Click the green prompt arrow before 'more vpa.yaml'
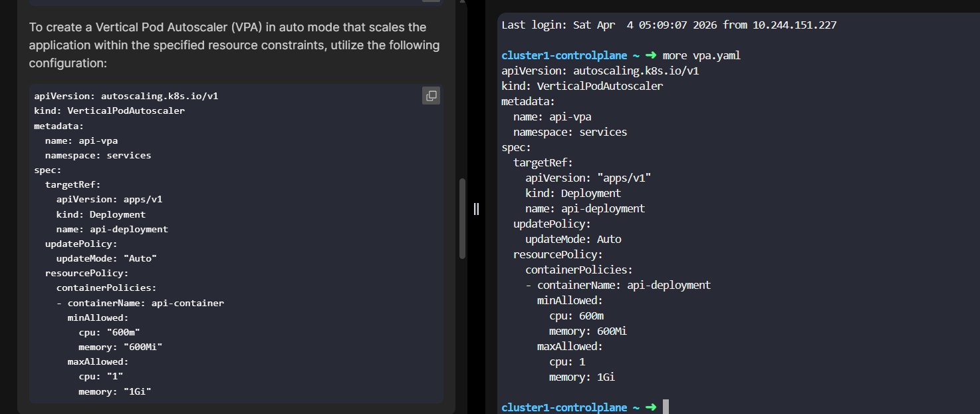Image resolution: width=980 pixels, height=414 pixels. point(650,56)
